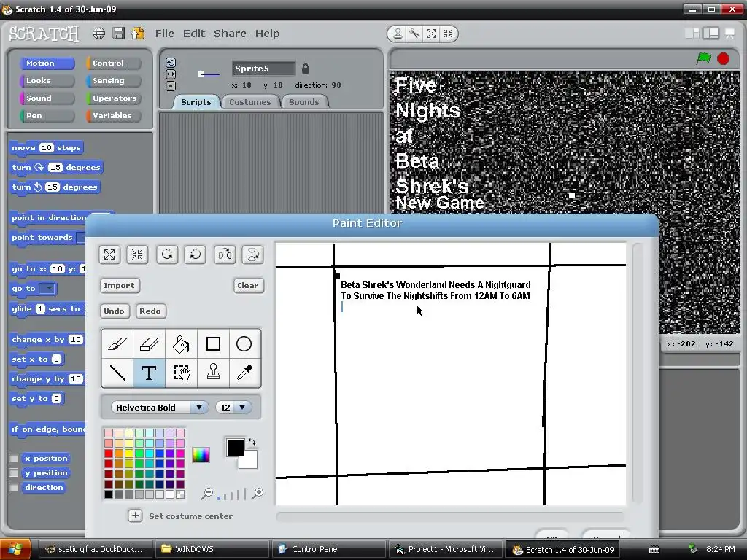Image resolution: width=747 pixels, height=560 pixels.
Task: Open the Control block category
Action: pos(113,63)
